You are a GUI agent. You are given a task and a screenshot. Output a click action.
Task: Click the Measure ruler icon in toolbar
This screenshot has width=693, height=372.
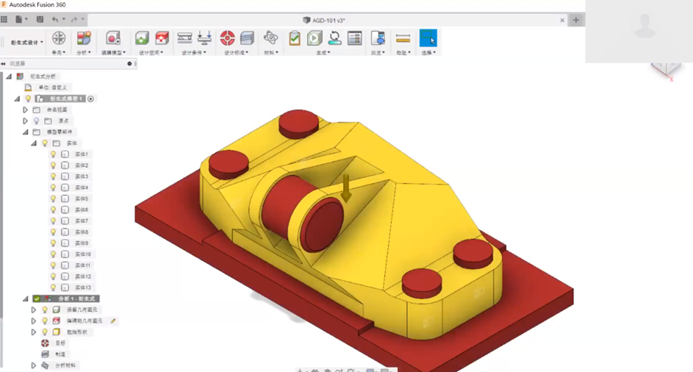click(x=403, y=39)
